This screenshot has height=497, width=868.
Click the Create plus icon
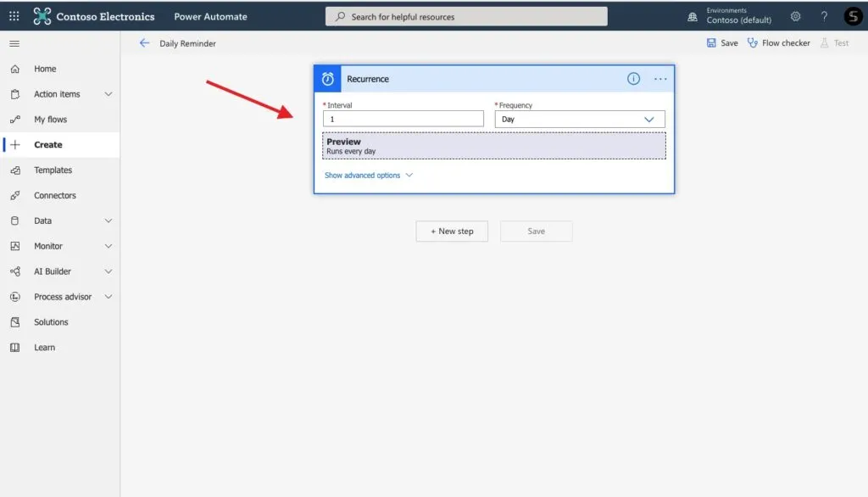tap(15, 145)
